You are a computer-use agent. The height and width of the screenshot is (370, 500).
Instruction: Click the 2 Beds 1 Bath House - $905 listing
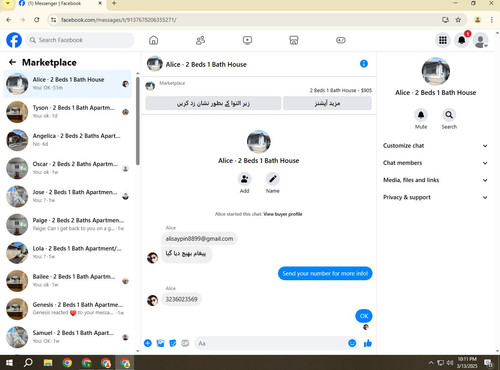point(341,90)
